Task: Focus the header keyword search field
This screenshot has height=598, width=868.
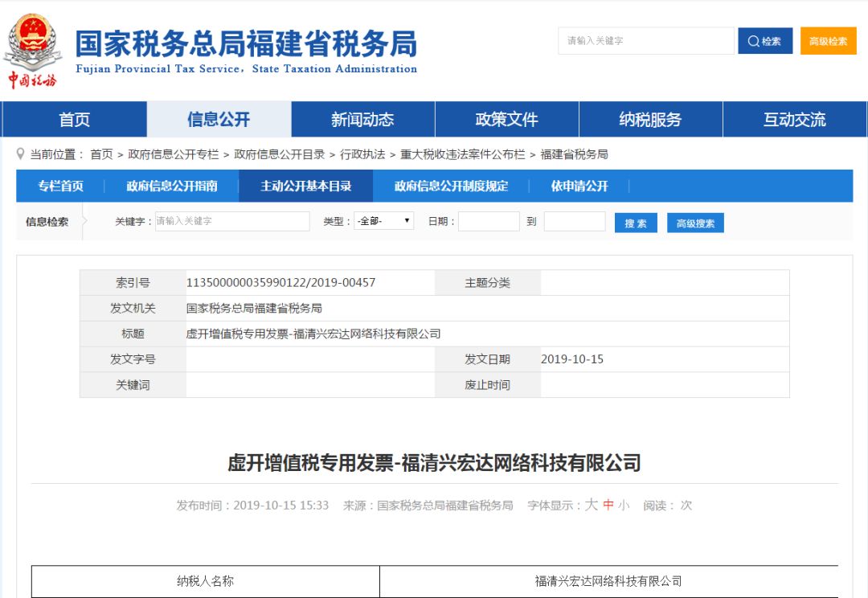Action: 646,41
